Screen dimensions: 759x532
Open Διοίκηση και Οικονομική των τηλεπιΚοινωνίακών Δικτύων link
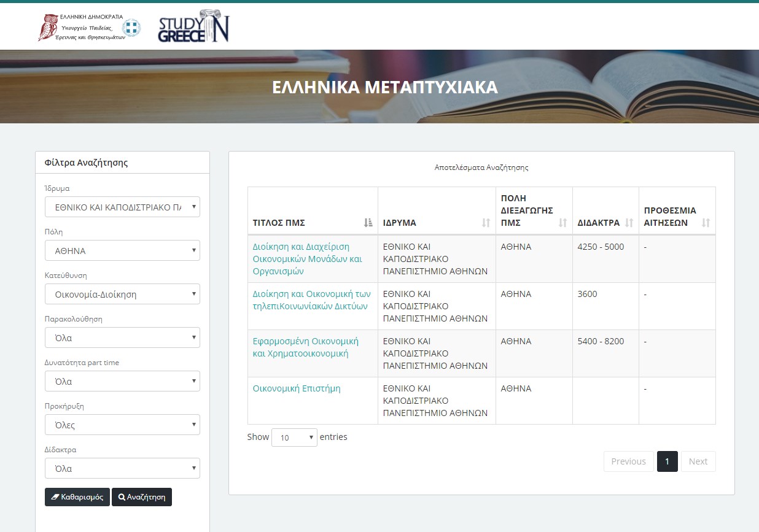click(x=312, y=300)
